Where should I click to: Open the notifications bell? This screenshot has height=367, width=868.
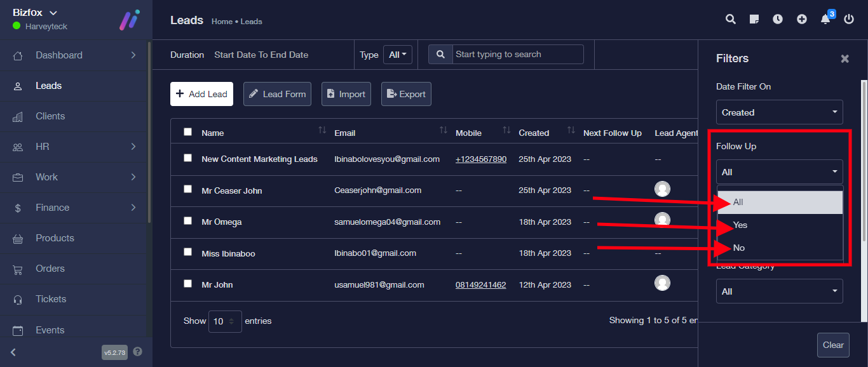[825, 19]
